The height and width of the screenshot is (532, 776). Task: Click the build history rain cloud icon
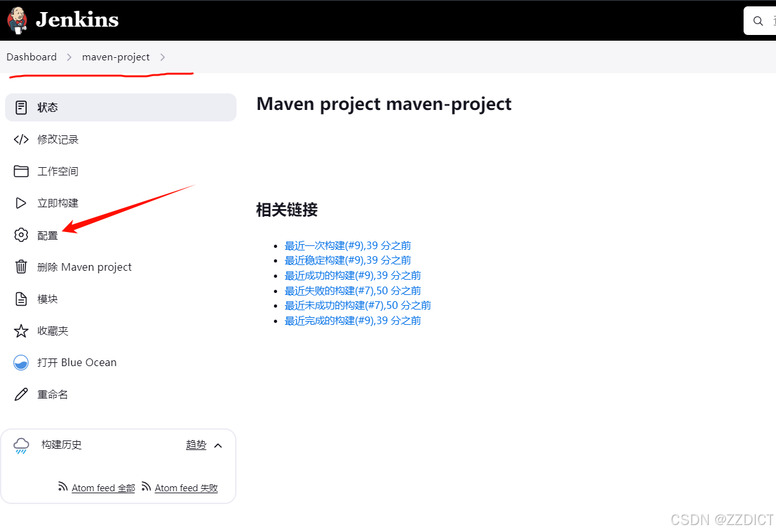[x=21, y=446]
